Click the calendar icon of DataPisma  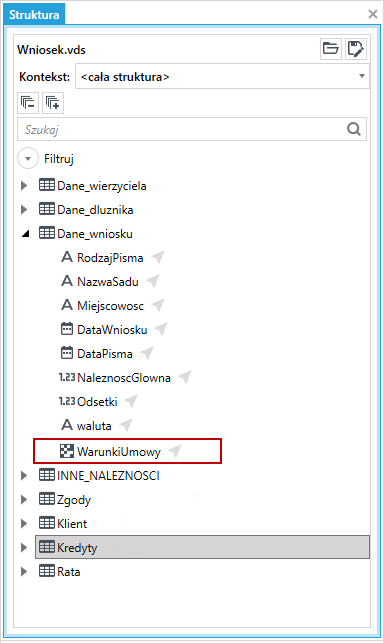[x=66, y=353]
